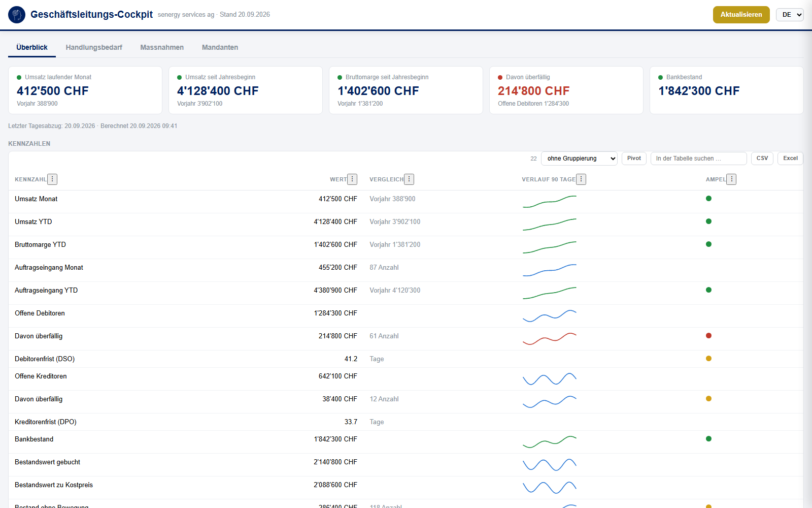Toggle the Pivot table view
This screenshot has width=812, height=508.
point(634,158)
